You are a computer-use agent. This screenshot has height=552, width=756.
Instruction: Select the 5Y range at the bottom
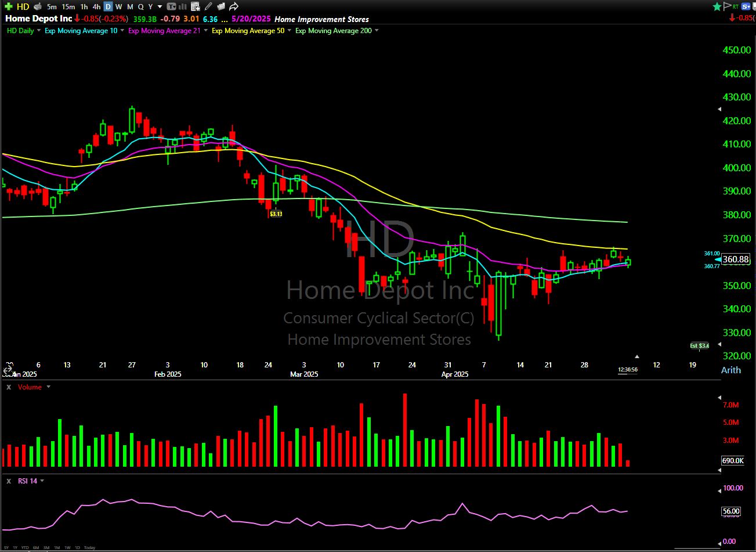point(6,547)
